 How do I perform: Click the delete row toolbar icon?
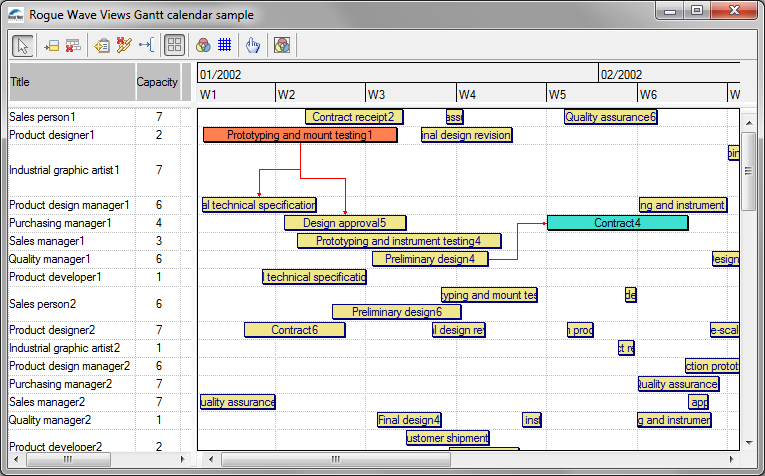tap(72, 45)
